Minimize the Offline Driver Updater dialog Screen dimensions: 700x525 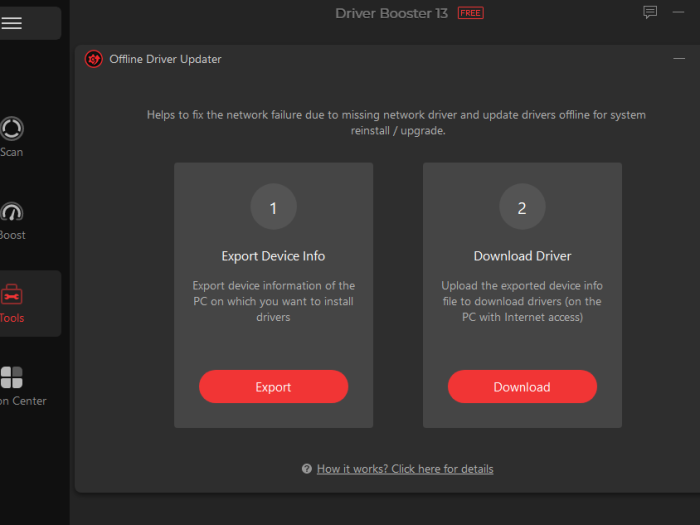click(x=679, y=58)
